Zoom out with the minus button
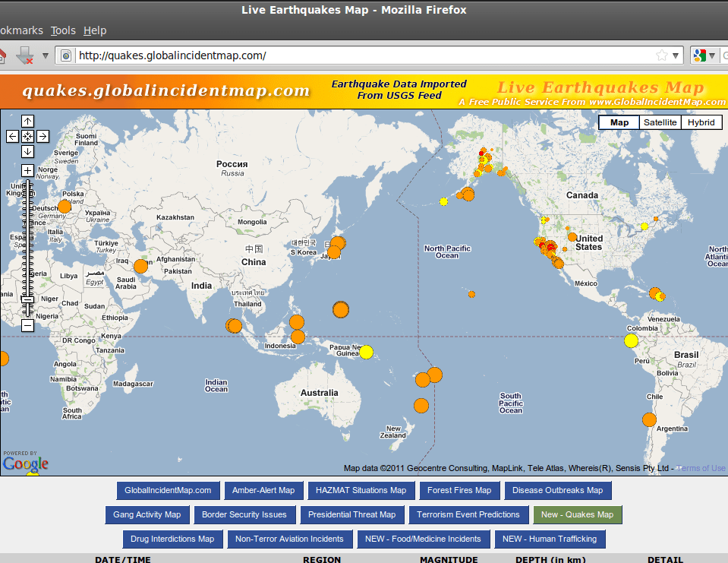Viewport: 728px width, 563px height. (x=28, y=325)
